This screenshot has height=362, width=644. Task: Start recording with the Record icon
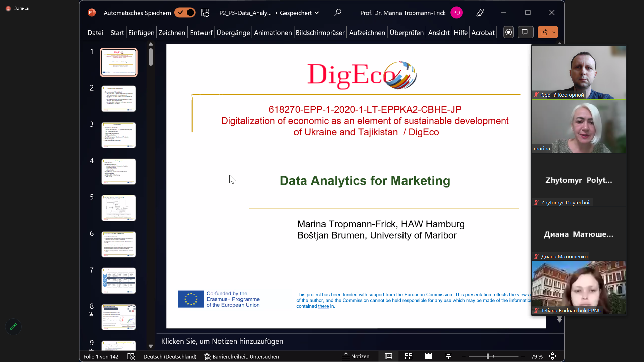pos(508,32)
